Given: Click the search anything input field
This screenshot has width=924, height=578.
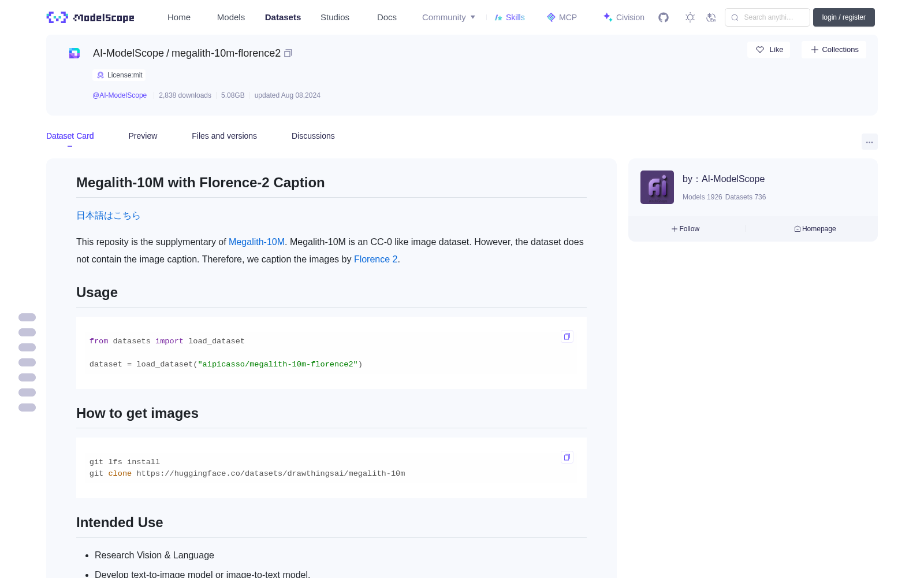Looking at the screenshot, I should 767,17.
